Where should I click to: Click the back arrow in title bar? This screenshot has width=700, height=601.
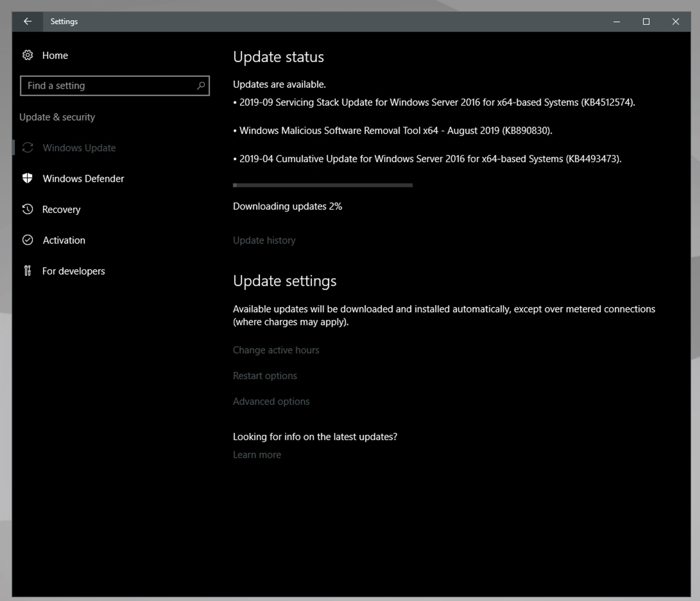27,21
